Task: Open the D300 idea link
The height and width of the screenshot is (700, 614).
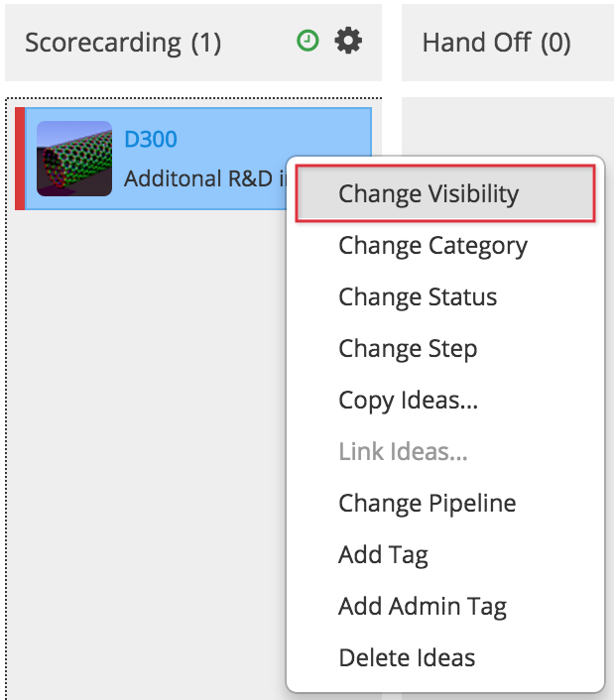Action: (x=151, y=139)
